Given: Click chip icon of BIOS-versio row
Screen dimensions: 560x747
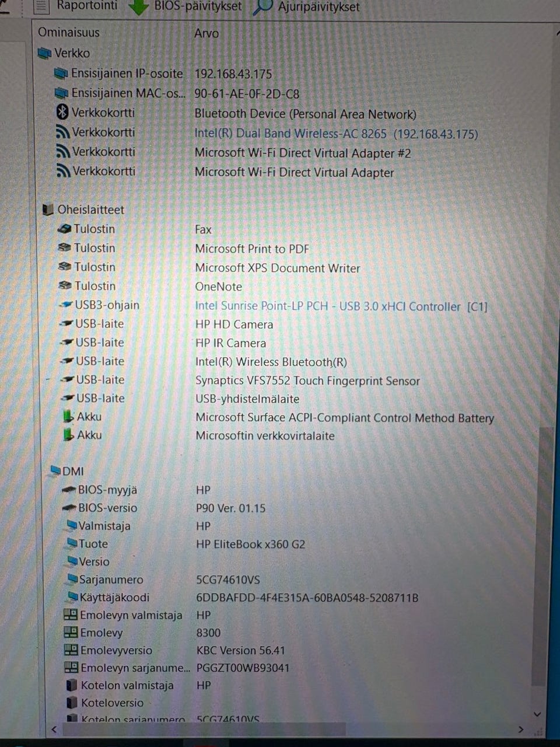Looking at the screenshot, I should [x=70, y=508].
